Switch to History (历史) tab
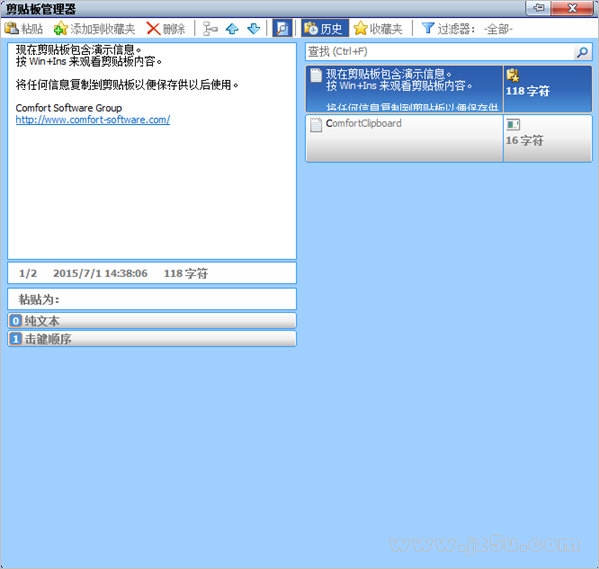 (x=325, y=28)
